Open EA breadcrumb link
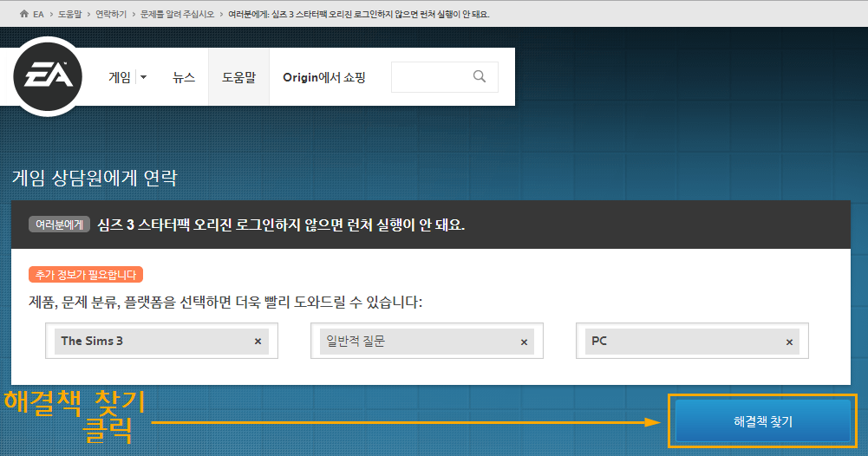The height and width of the screenshot is (456, 868). tap(38, 15)
